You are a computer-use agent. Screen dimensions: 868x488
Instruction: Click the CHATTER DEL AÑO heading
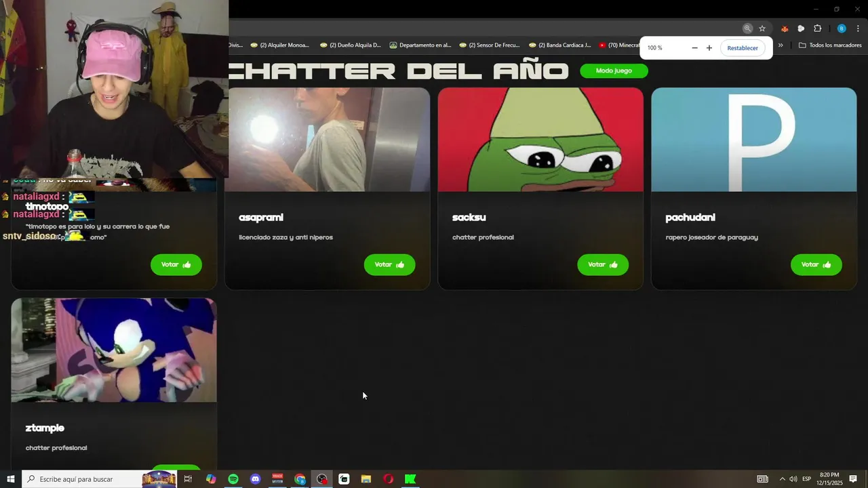tap(399, 70)
